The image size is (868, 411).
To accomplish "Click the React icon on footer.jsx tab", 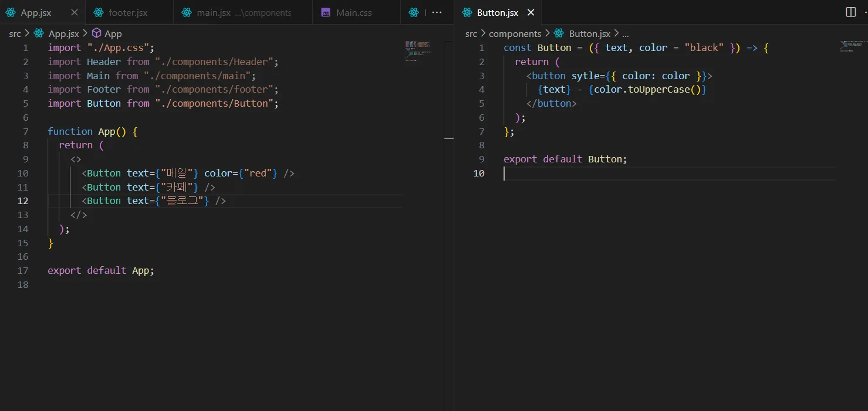I will (x=99, y=12).
